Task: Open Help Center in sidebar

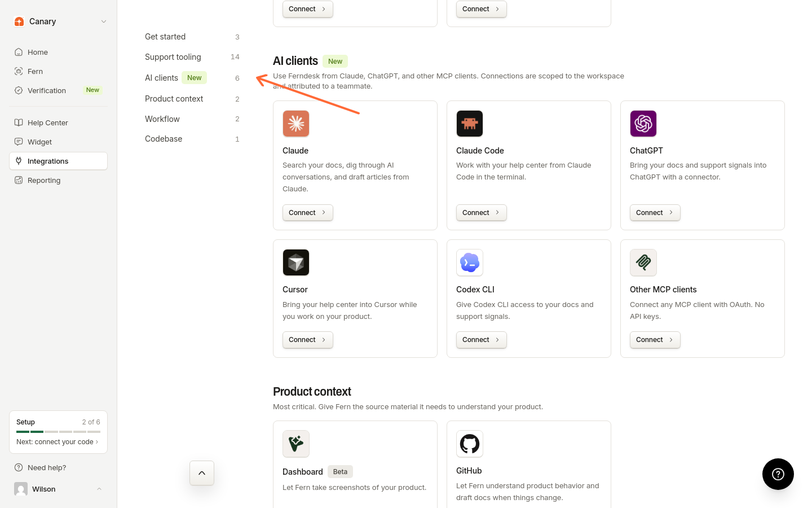Action: (59, 122)
